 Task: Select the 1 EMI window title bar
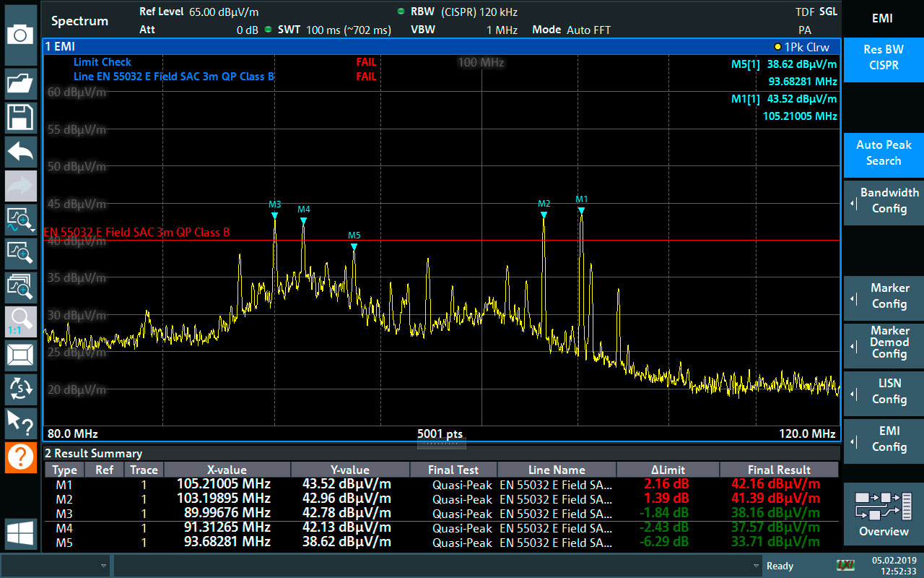pyautogui.click(x=61, y=46)
